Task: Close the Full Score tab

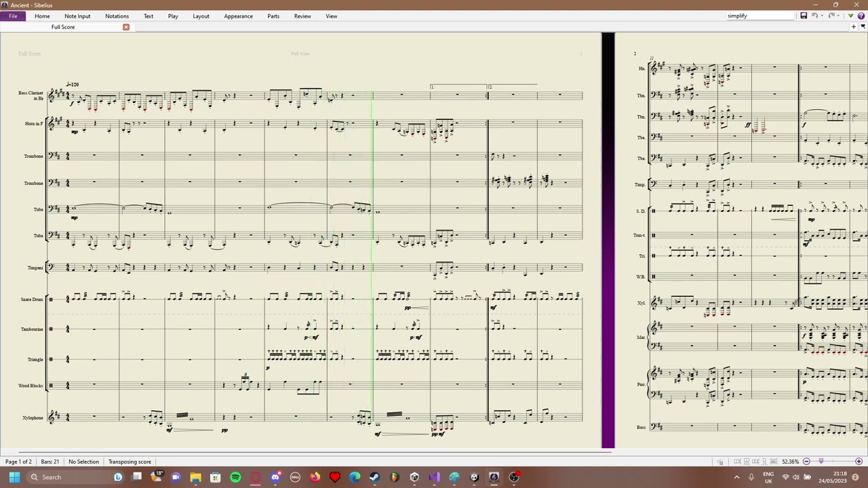Action: tap(125, 27)
